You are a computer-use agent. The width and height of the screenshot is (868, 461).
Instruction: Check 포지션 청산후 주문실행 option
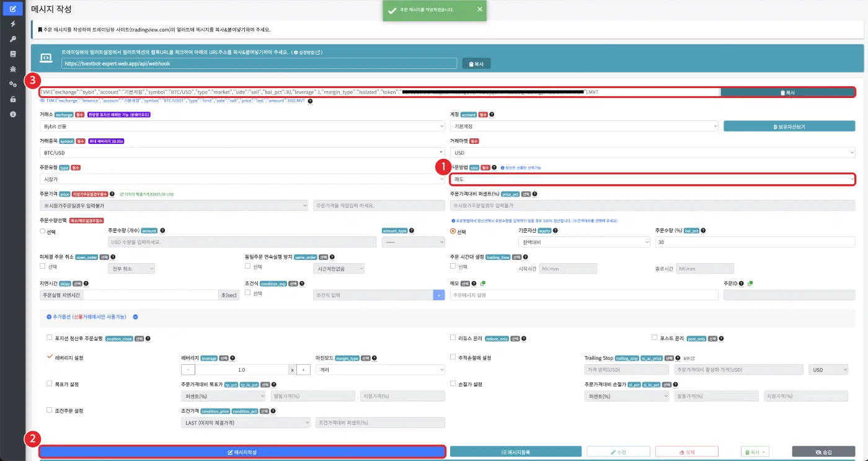click(x=49, y=338)
